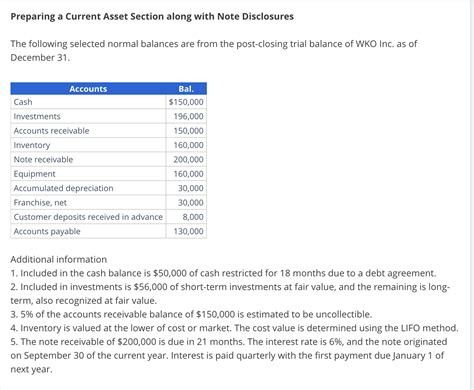
Task: Select the Franchise, net row label
Action: coord(40,202)
